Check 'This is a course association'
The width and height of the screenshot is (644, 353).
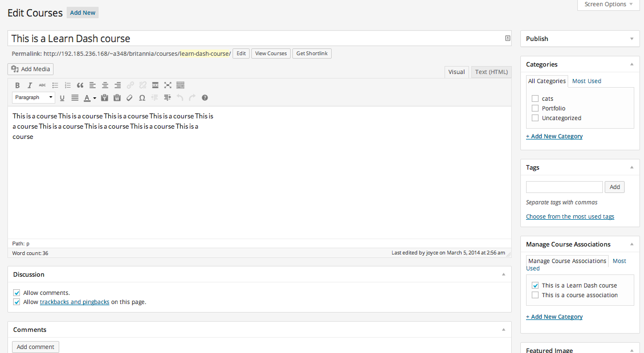pos(535,295)
